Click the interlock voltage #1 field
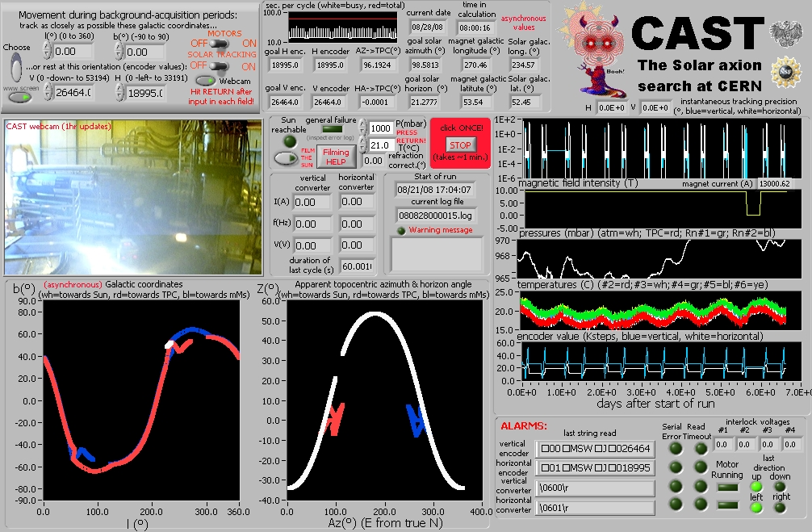812x532 pixels. coord(723,444)
